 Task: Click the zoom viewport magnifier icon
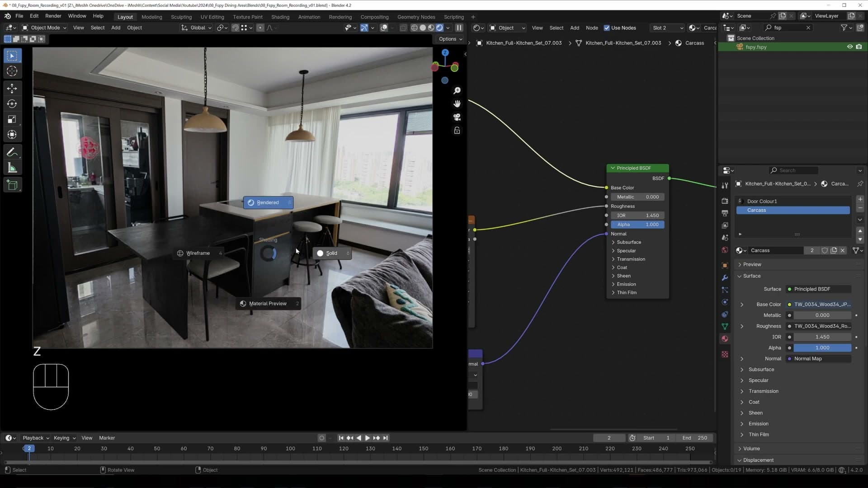click(x=457, y=91)
